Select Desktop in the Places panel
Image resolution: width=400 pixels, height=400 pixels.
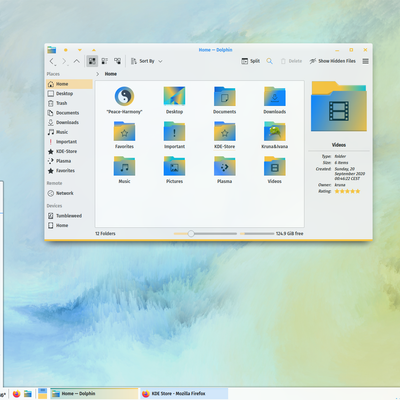click(x=69, y=94)
